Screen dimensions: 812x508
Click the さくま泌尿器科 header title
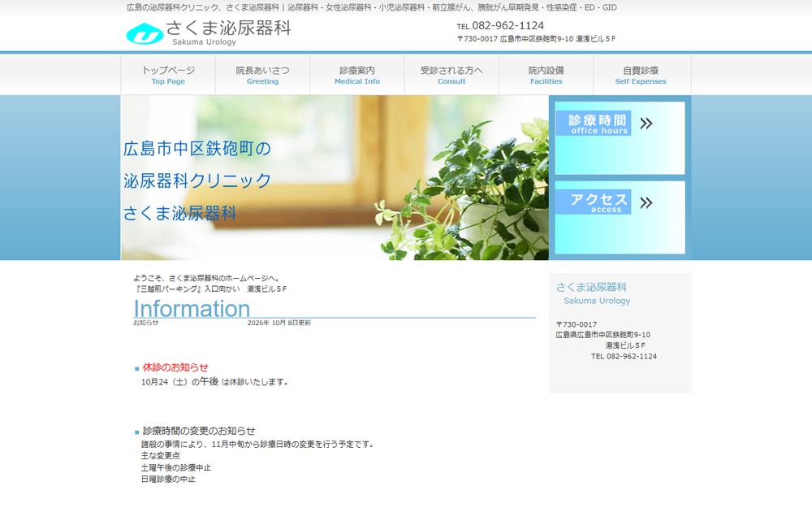coord(228,28)
